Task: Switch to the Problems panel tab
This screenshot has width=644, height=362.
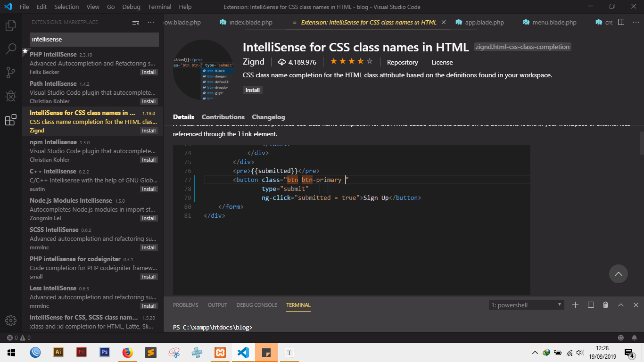Action: [186, 305]
